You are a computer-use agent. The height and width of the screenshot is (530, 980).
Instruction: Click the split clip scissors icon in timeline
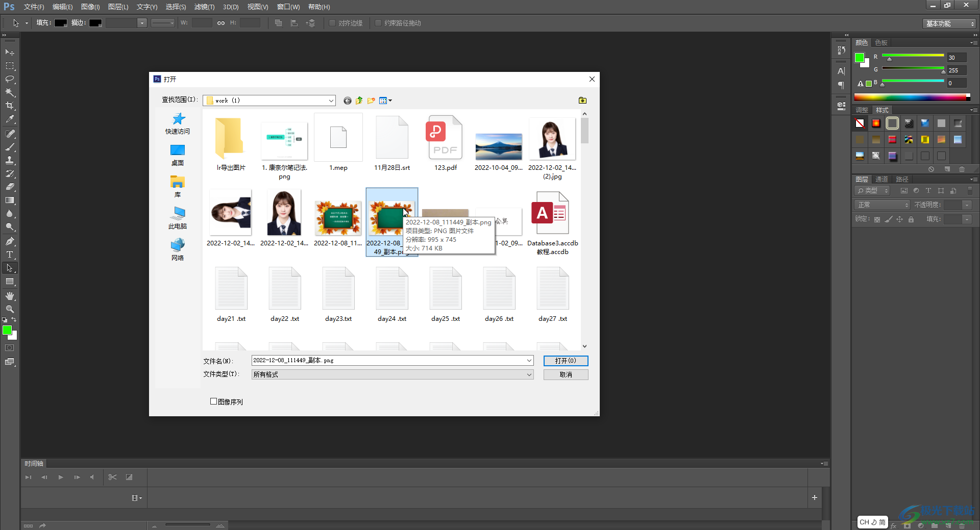point(113,477)
